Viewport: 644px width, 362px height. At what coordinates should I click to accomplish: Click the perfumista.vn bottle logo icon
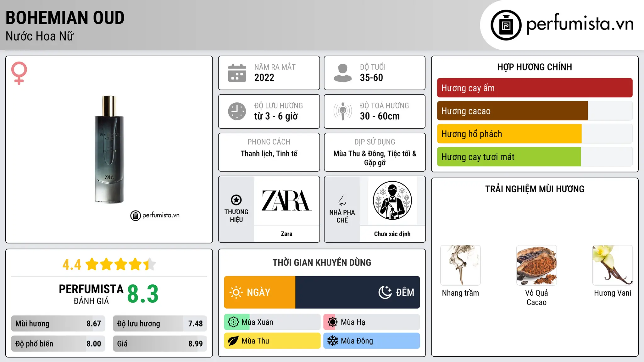click(506, 25)
